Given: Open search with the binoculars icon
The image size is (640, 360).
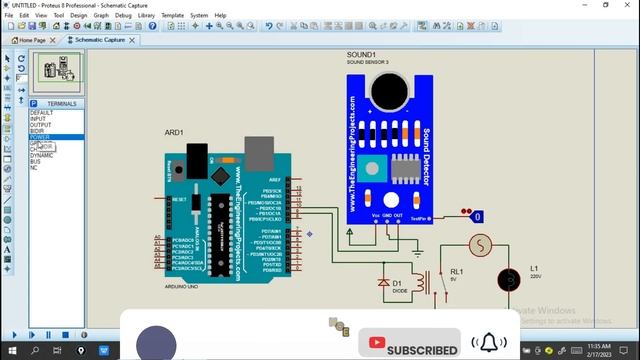Looking at the screenshot, I should pyautogui.click(x=436, y=26).
